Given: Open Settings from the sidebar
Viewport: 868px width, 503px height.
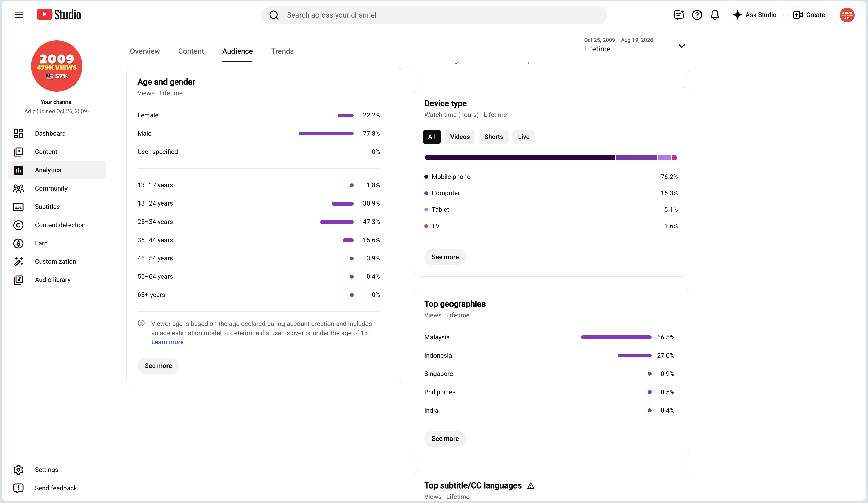Looking at the screenshot, I should (57, 470).
